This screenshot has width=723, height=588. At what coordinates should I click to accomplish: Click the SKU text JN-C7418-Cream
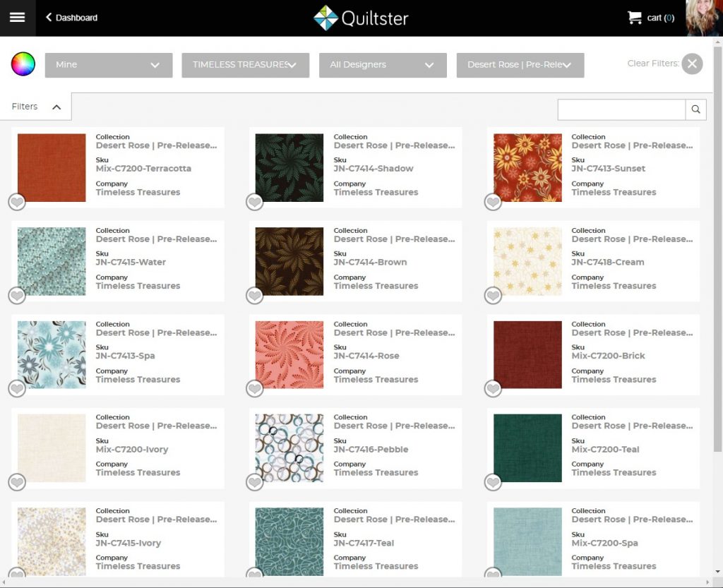point(608,262)
